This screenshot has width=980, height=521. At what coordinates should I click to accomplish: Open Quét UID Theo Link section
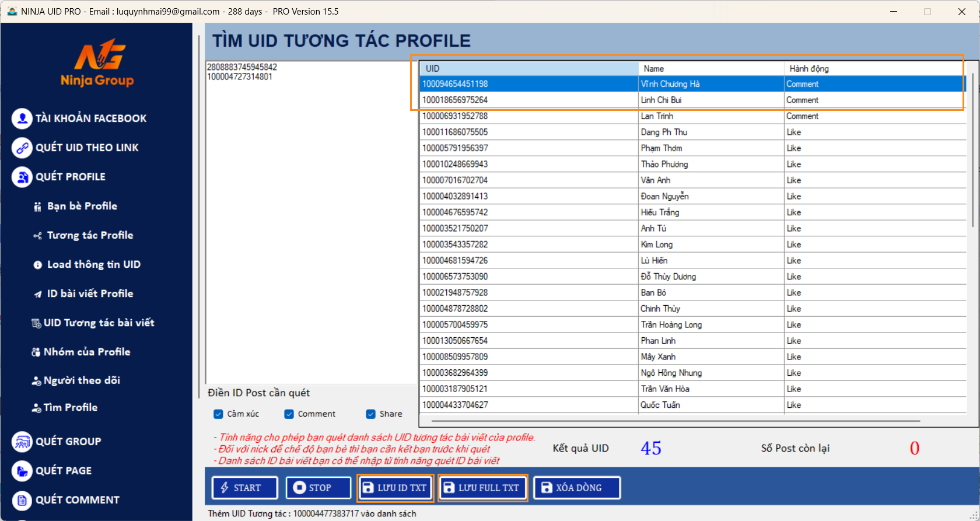point(87,148)
